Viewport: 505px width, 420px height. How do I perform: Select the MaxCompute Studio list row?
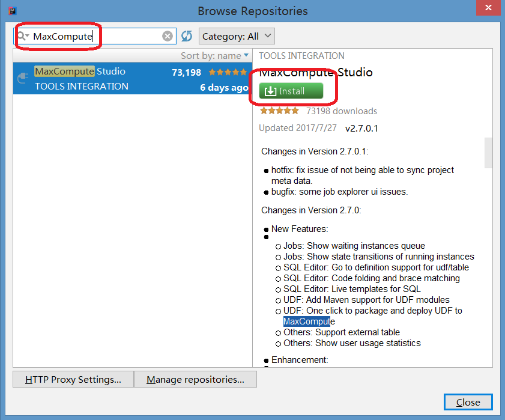(x=132, y=79)
